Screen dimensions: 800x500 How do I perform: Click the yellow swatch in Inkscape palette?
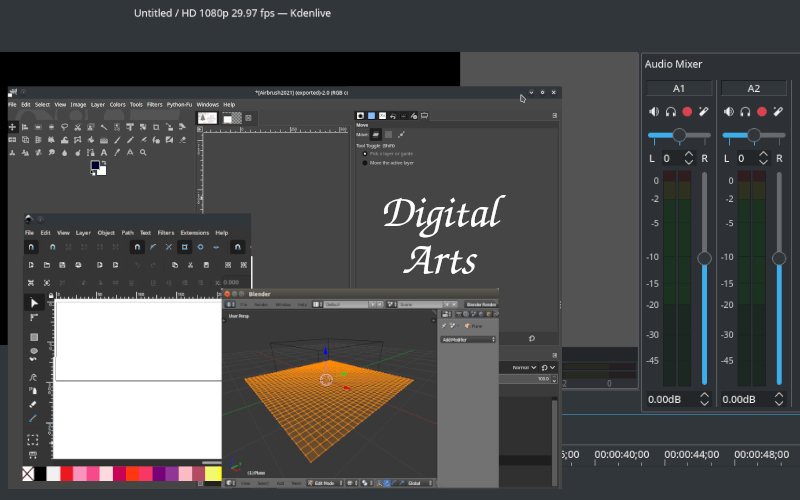[x=212, y=473]
